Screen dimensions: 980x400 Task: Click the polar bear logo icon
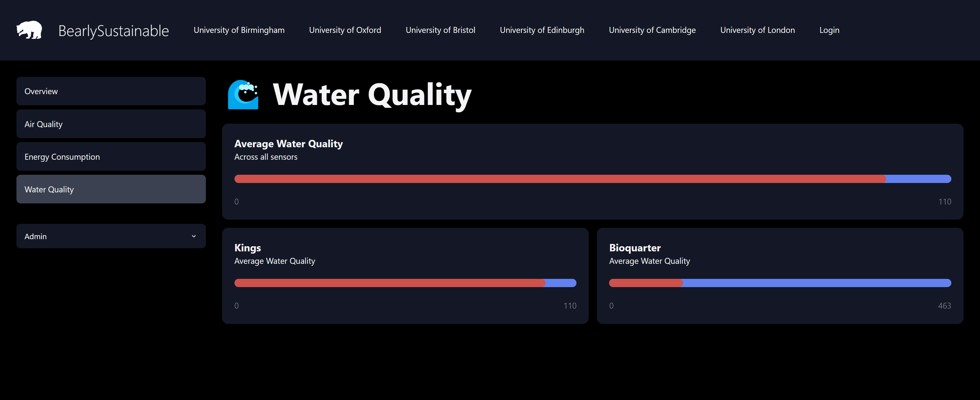pos(29,30)
